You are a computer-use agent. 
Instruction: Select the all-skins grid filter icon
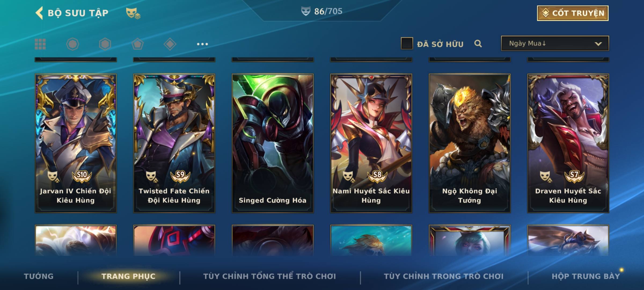(x=40, y=44)
